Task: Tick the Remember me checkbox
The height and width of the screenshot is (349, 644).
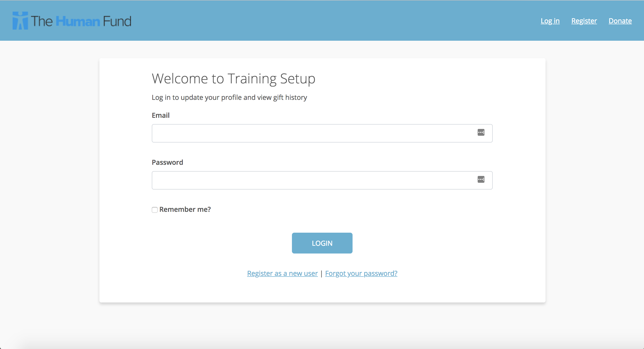Action: tap(154, 210)
